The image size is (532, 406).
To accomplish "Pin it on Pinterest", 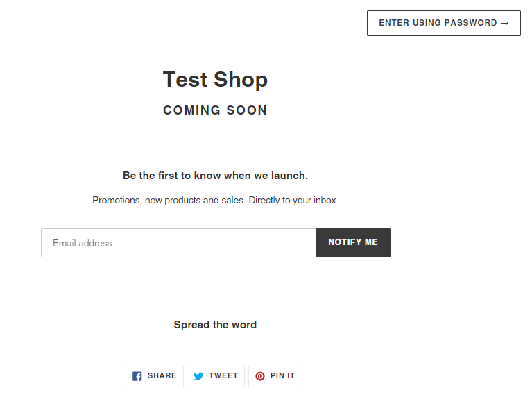I will [x=275, y=376].
